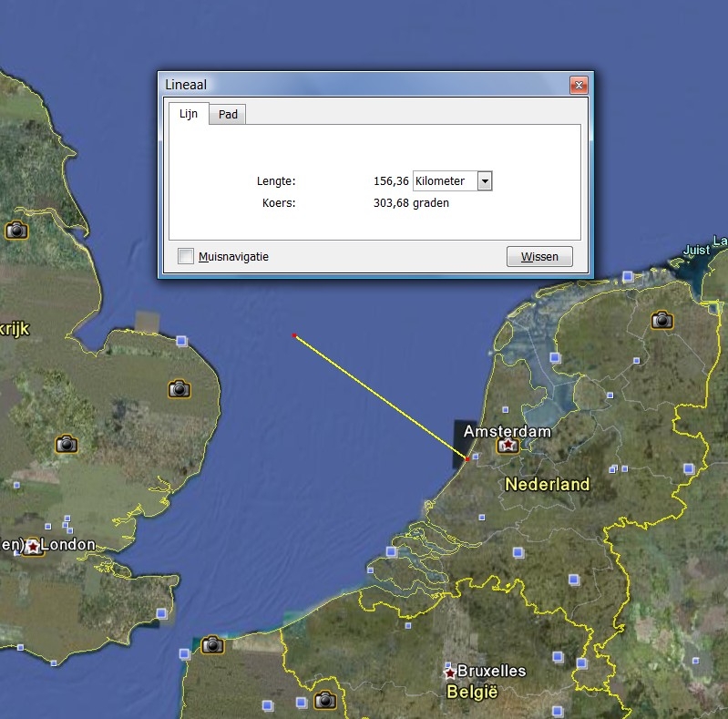The height and width of the screenshot is (719, 728).
Task: Click the blue placemark on Norfolk's north coast
Action: [x=181, y=342]
